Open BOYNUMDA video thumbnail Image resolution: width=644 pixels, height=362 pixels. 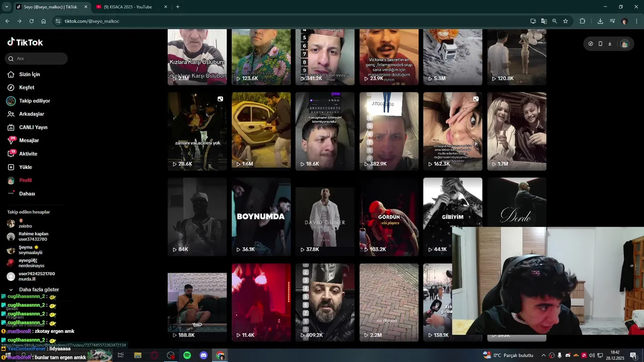coord(261,217)
